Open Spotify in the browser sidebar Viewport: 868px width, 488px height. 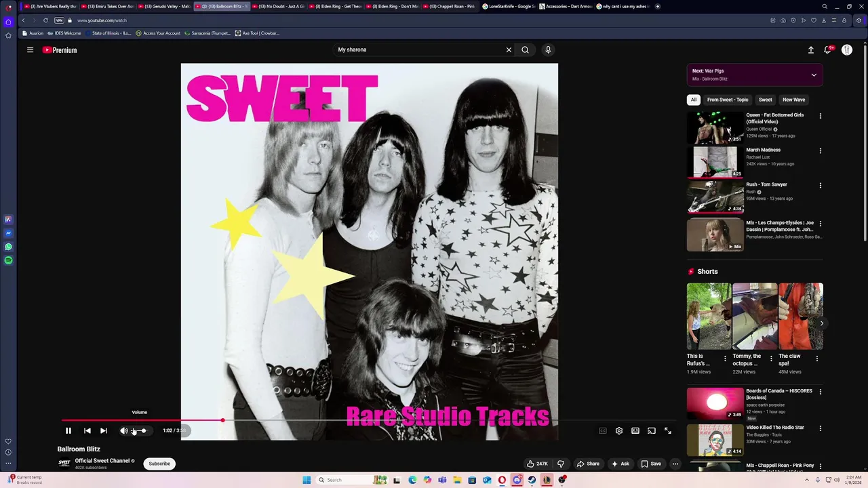tap(8, 260)
